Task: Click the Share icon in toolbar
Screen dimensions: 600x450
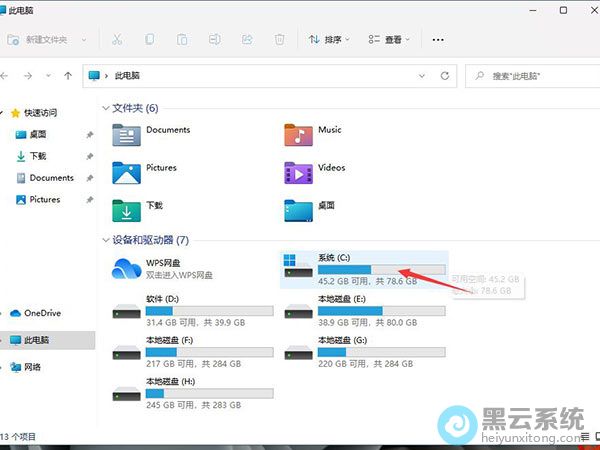Action: [247, 40]
